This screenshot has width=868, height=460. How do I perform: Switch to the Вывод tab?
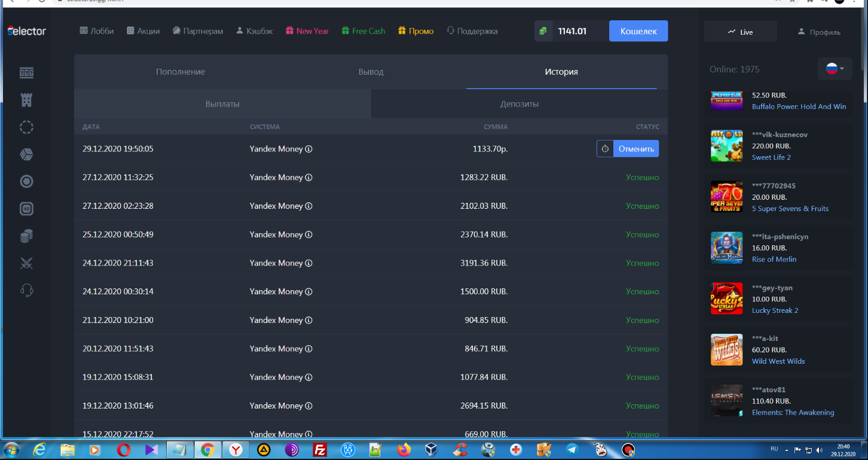pos(371,72)
